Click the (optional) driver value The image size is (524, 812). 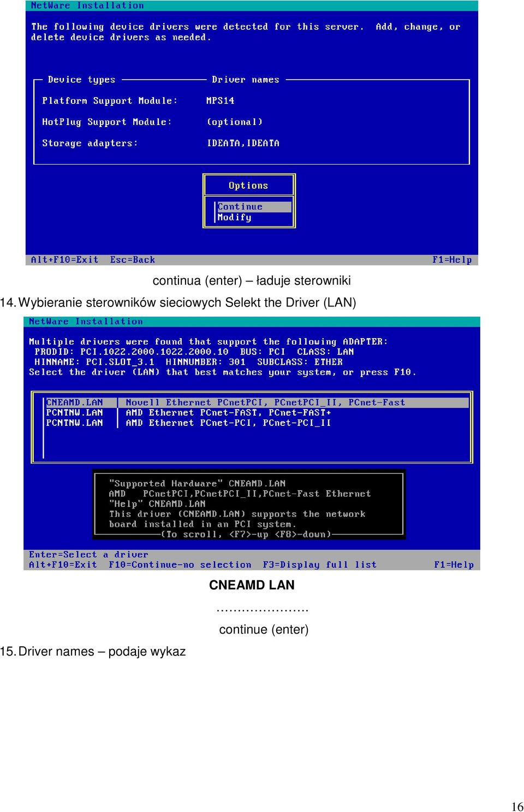click(x=235, y=122)
